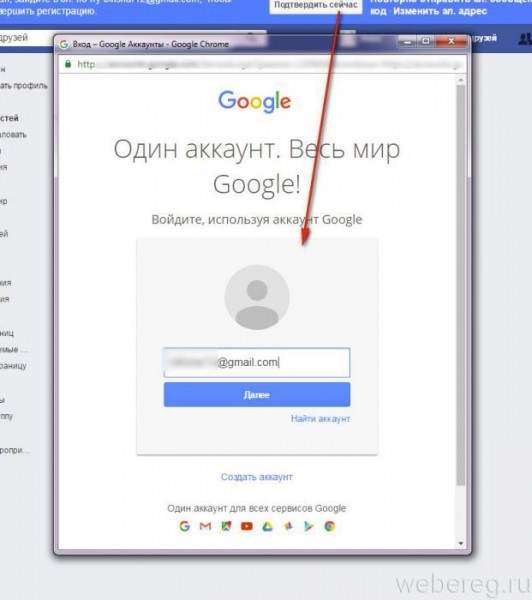Image resolution: width=532 pixels, height=600 pixels.
Task: Click text Один аккаунт для всех сервисов Google
Action: (x=257, y=508)
